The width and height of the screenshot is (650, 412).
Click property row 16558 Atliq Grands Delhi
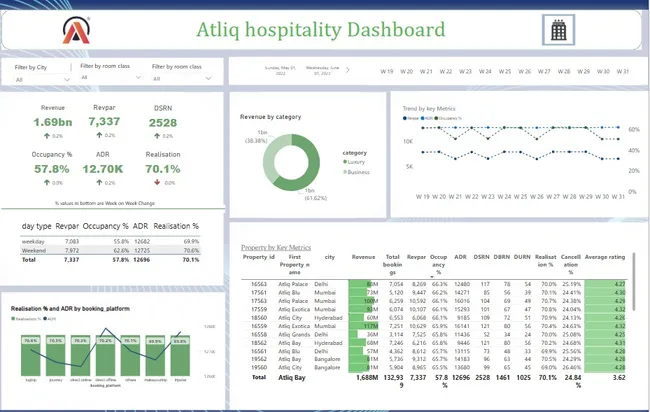pyautogui.click(x=434, y=334)
